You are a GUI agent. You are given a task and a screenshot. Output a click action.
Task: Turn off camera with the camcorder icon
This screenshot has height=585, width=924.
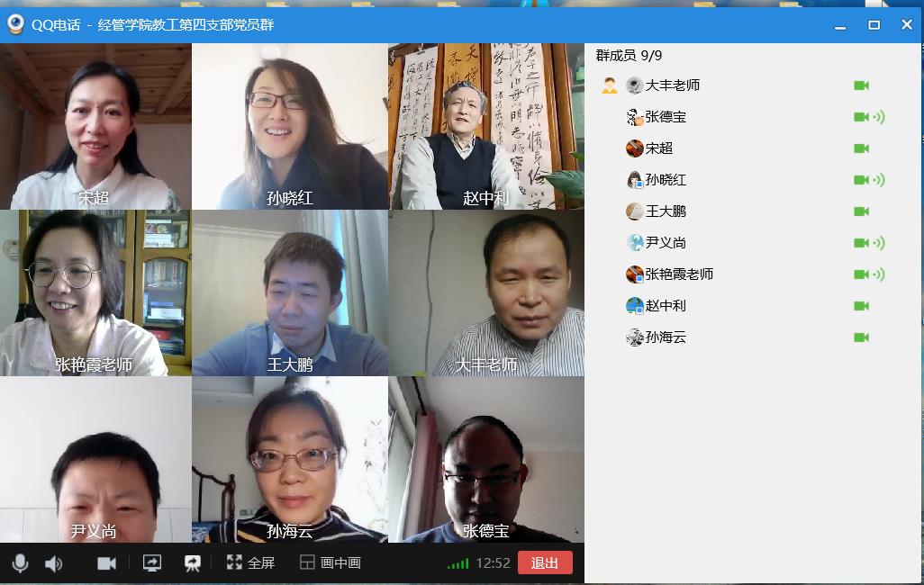coord(106,563)
